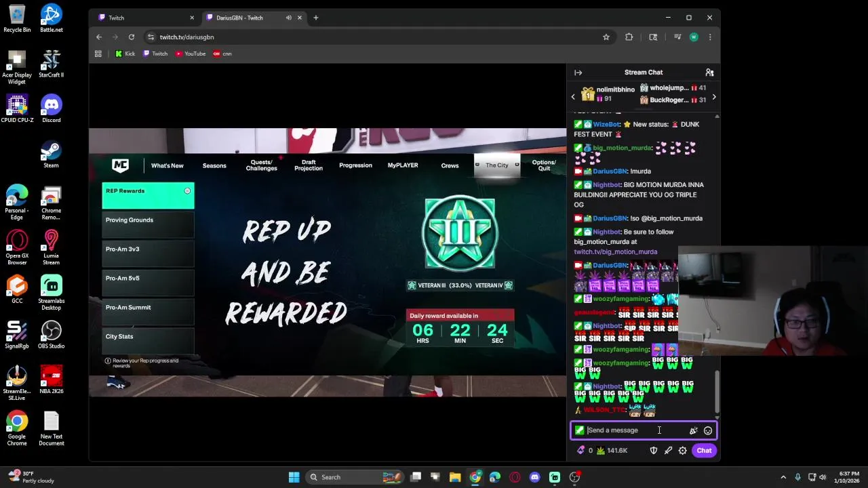Open the Chrome apps grid shortcut
Screen dimensions: 868x488
[x=98, y=54]
